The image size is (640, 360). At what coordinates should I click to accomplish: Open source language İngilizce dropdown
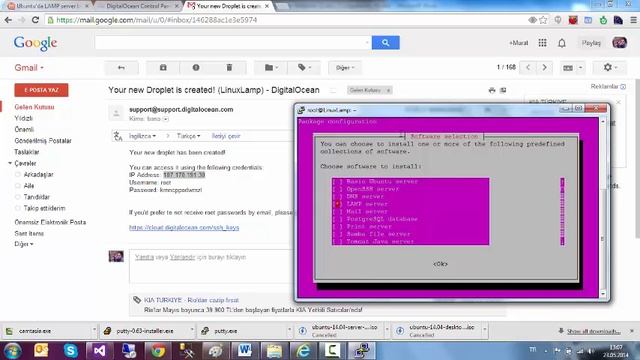coord(142,136)
